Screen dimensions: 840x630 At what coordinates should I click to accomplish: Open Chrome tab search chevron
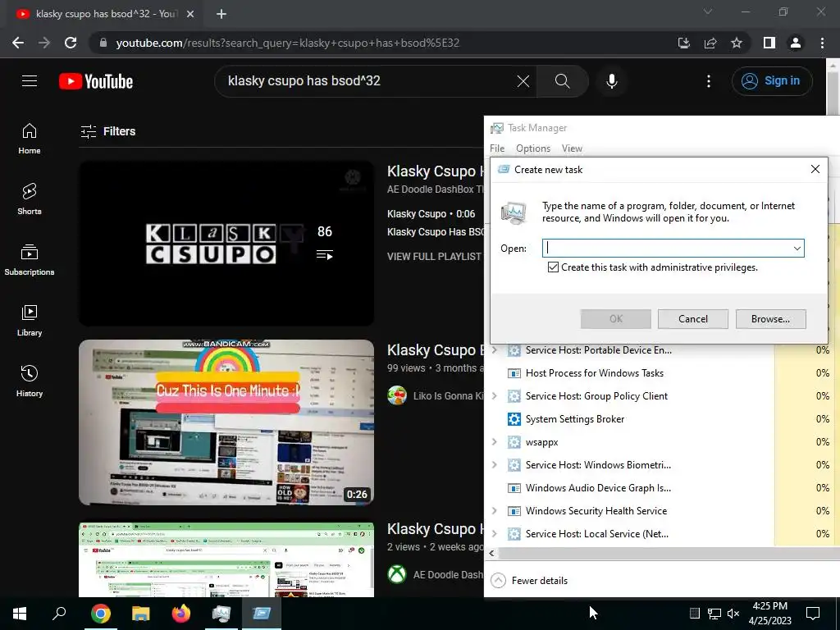[x=708, y=11]
